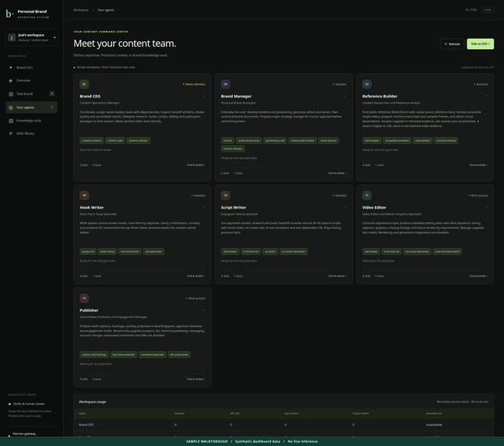
Task: Click the Your agents breadcrumb
Action: pos(106,10)
